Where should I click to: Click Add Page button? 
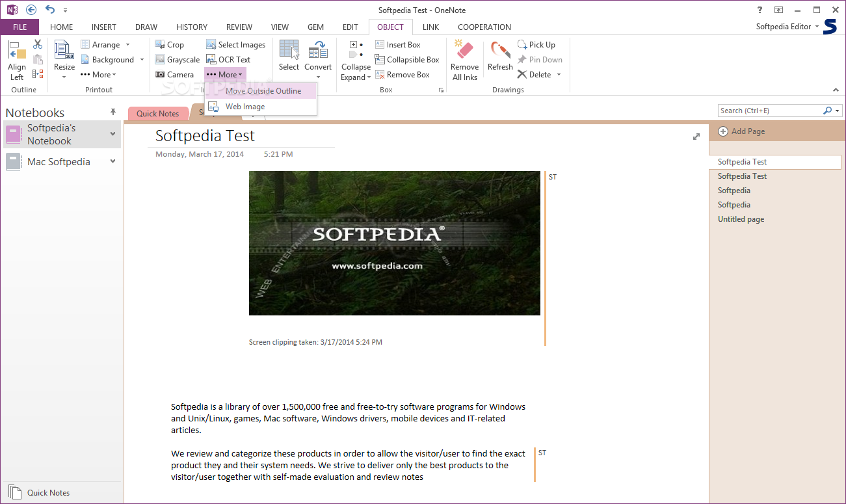point(741,131)
